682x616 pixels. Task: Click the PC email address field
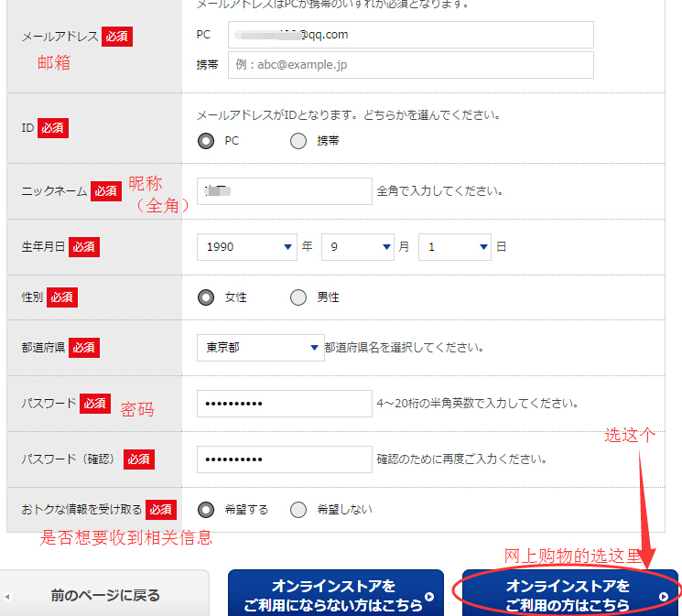(410, 35)
